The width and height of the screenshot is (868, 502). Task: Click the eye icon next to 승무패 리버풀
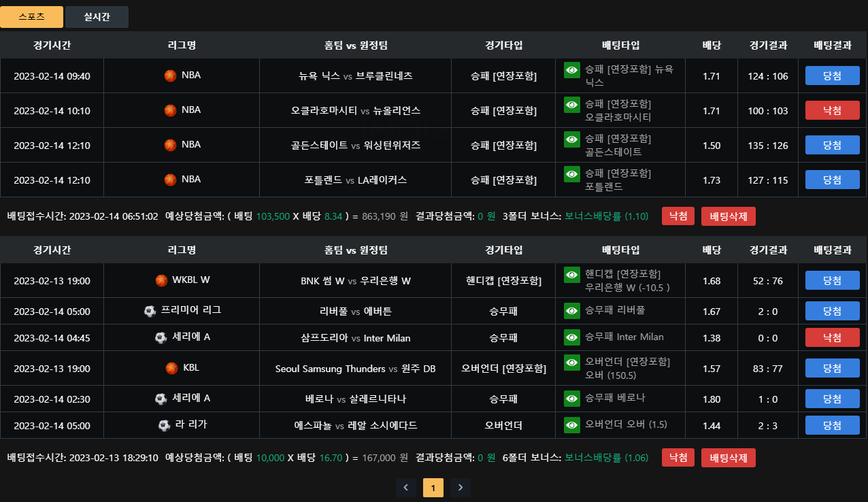pos(572,311)
